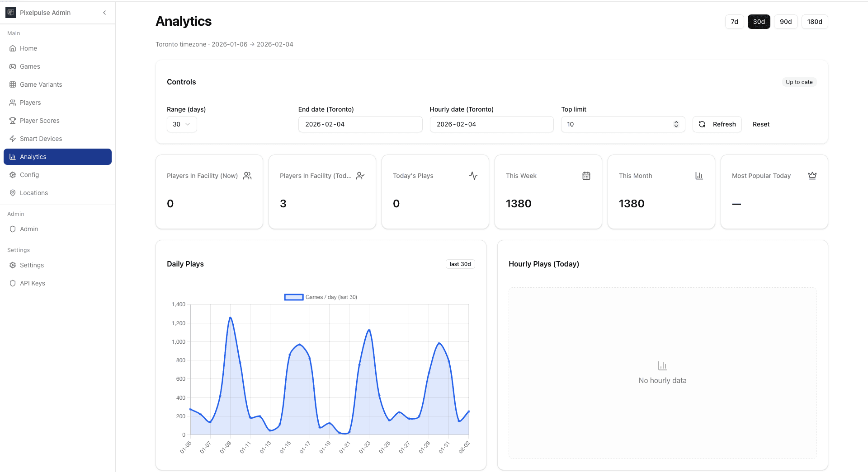Click the Pixelpulse Admin logo icon
The image size is (868, 472).
coord(11,13)
